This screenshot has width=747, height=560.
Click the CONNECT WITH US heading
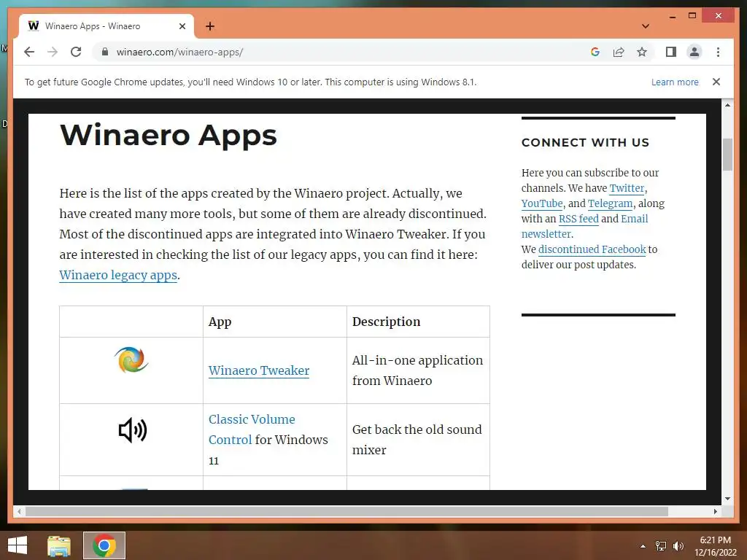tap(585, 142)
